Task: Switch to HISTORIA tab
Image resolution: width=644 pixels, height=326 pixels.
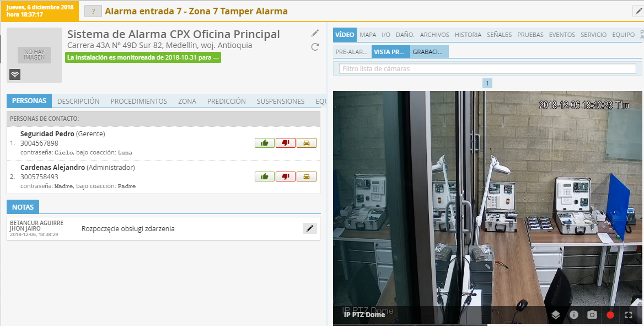Action: [x=468, y=35]
